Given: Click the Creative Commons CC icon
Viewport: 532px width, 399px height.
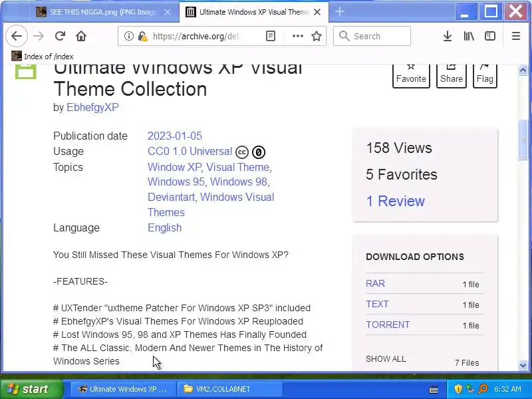Looking at the screenshot, I should (x=242, y=152).
